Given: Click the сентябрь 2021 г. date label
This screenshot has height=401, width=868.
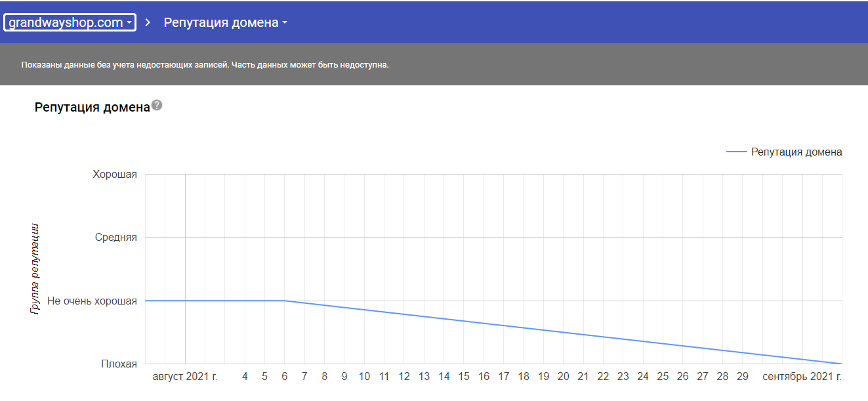Looking at the screenshot, I should [x=801, y=377].
